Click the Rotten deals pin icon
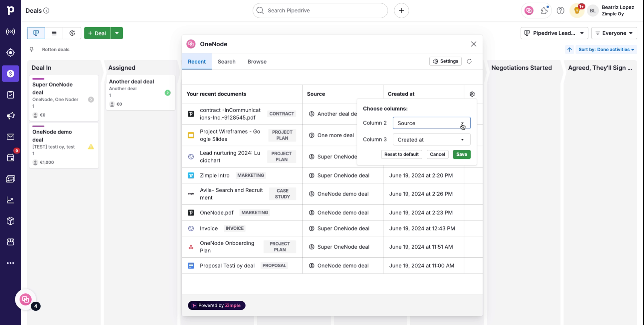644x325 pixels. click(x=32, y=49)
